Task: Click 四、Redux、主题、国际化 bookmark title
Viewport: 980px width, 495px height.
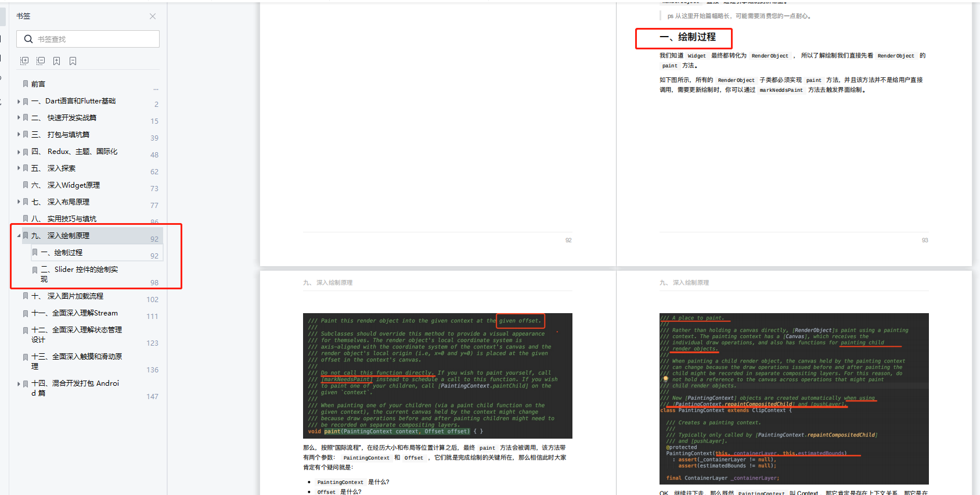Action: pos(74,152)
